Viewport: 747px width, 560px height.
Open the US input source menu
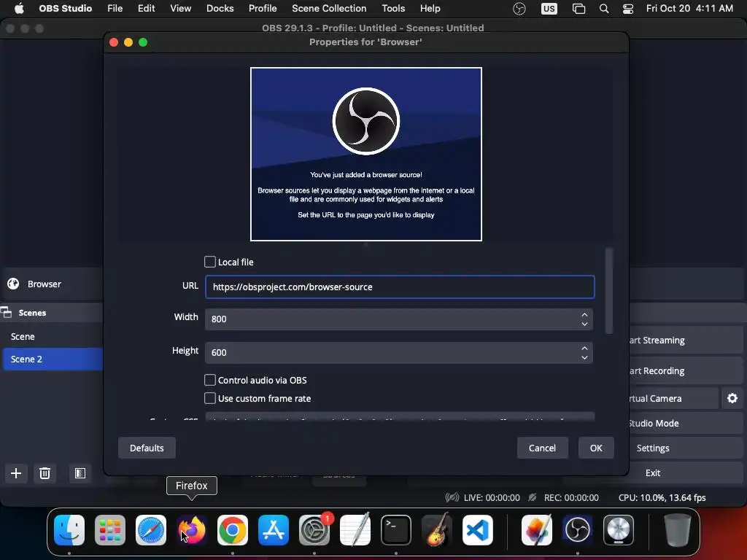pos(549,9)
